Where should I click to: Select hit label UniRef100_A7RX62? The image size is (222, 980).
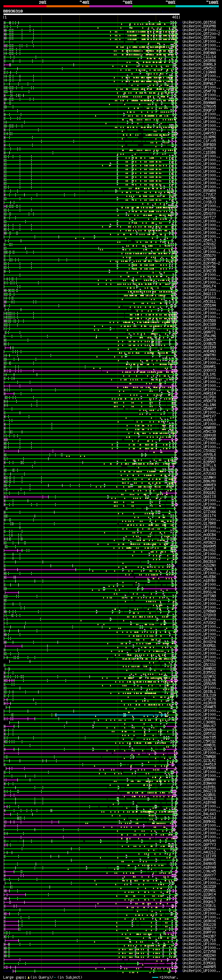click(x=199, y=244)
